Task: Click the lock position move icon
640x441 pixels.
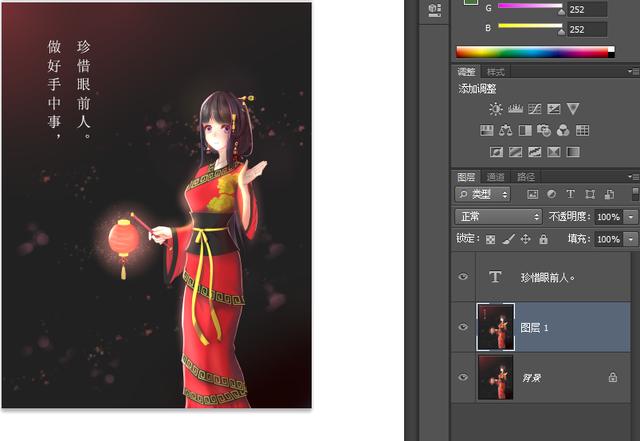Action: click(x=526, y=240)
